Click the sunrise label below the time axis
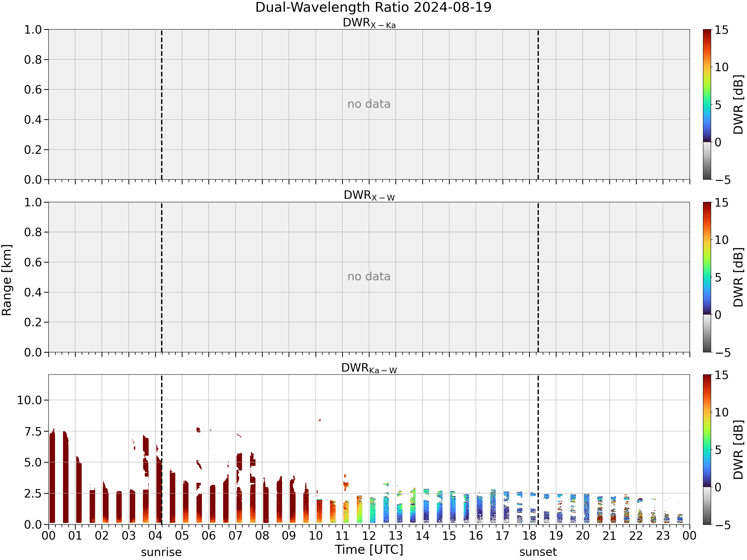 click(161, 552)
